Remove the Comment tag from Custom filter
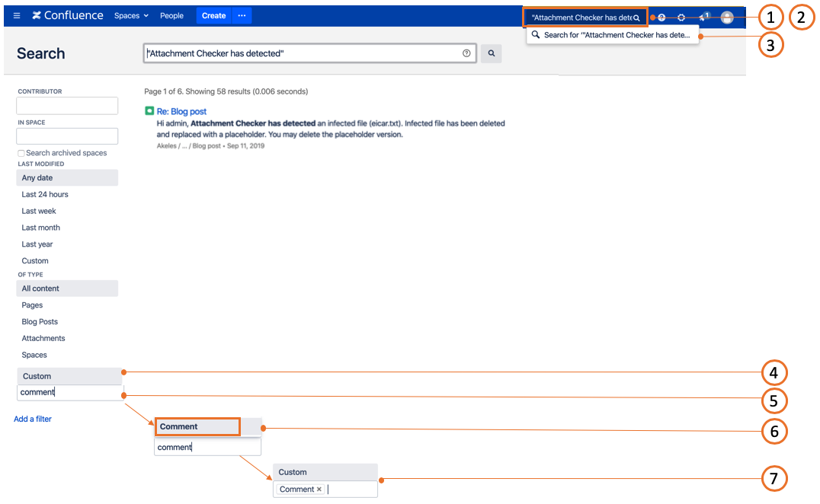The width and height of the screenshot is (820, 504). [x=319, y=490]
